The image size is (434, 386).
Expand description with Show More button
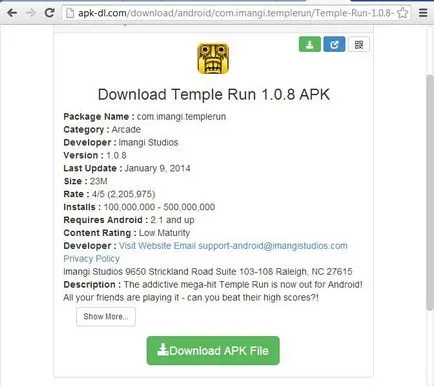point(106,317)
